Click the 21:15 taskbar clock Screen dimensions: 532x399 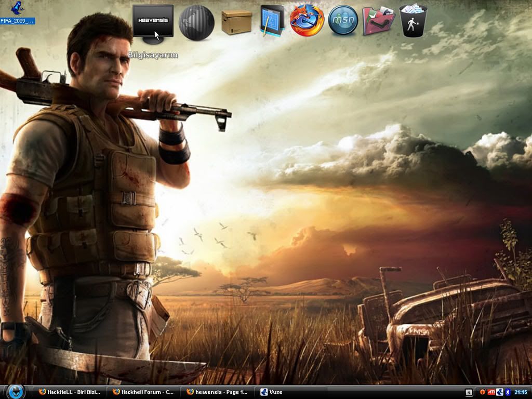[521, 392]
